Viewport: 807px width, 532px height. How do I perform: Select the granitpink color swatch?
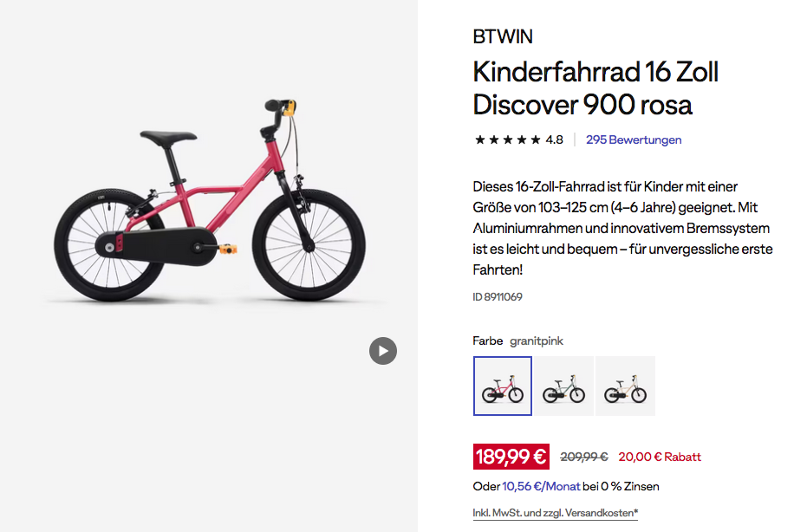click(x=503, y=386)
